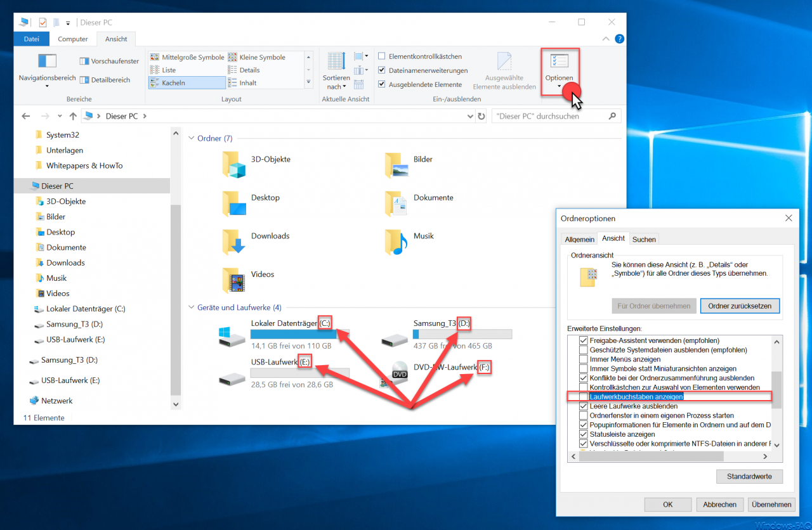This screenshot has height=530, width=812.
Task: Select Lokaler Datenträger C: drive icon
Action: pos(232,337)
